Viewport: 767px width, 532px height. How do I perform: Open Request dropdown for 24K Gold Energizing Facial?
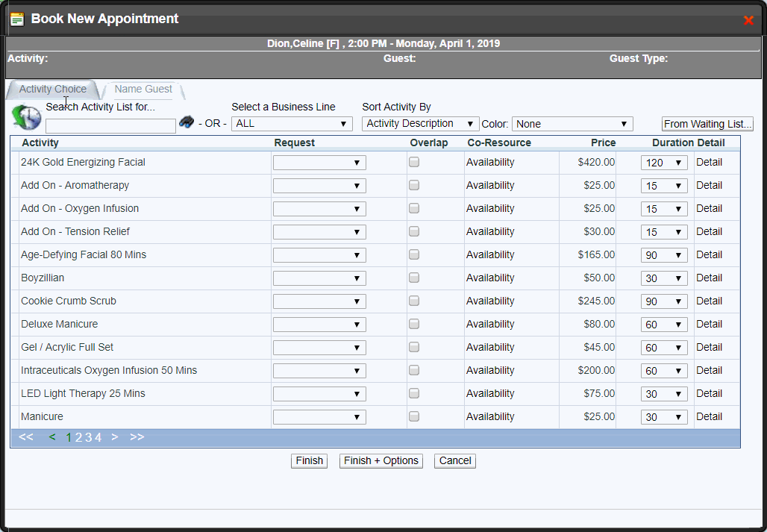coord(319,163)
